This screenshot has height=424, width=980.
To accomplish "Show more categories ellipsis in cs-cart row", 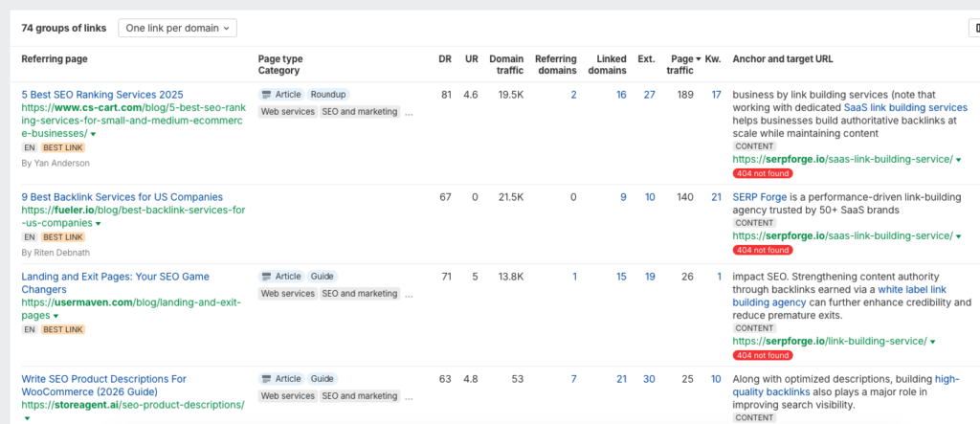I will click(x=409, y=113).
